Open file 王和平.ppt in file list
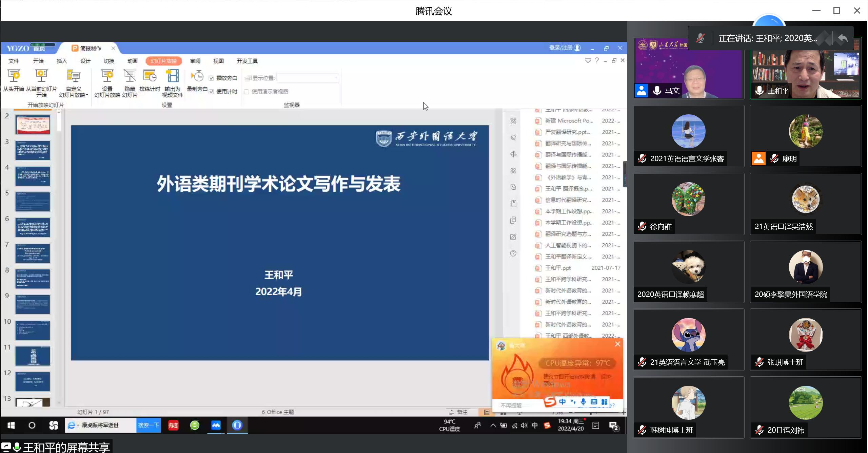 [x=558, y=268]
